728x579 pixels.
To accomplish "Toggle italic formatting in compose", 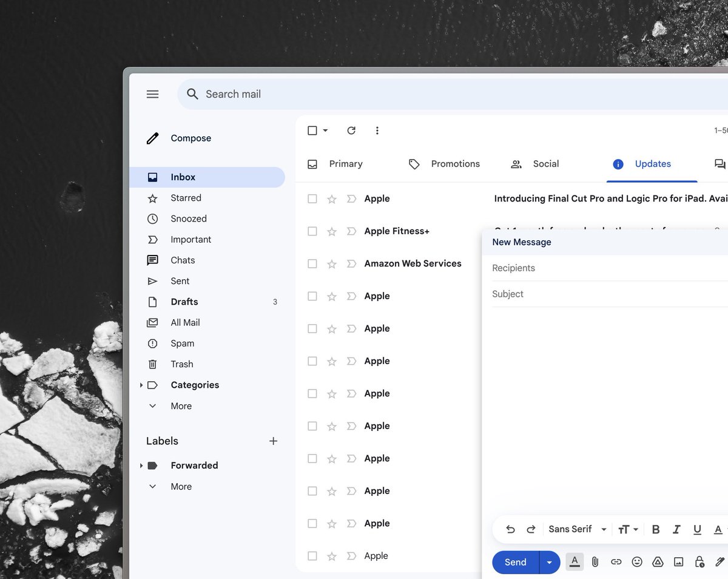I will (x=676, y=529).
